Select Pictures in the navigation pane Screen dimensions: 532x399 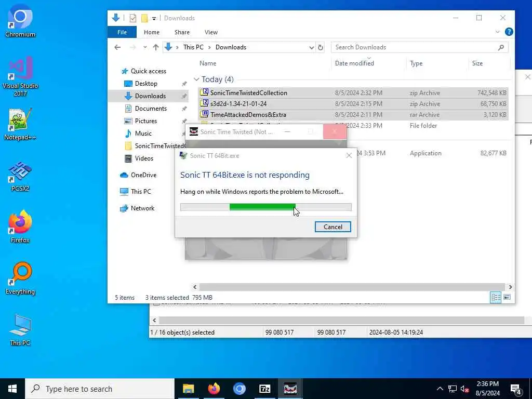click(x=146, y=121)
